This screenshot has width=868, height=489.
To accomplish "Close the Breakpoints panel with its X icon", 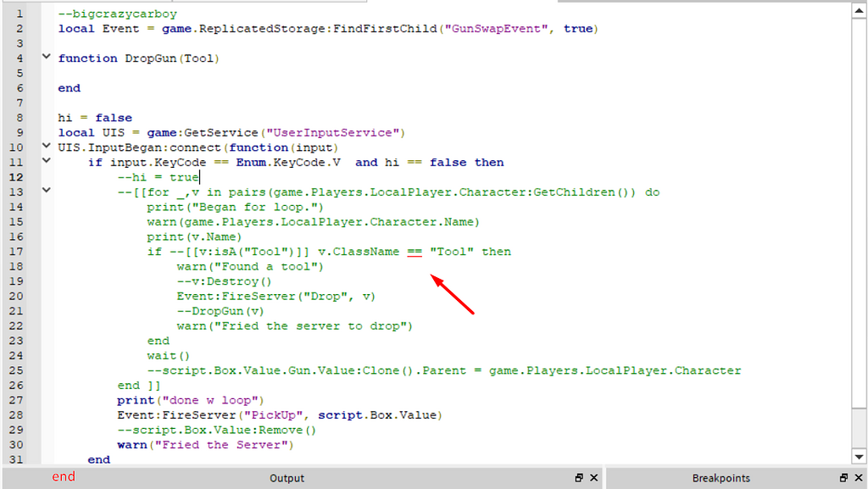I will 857,477.
